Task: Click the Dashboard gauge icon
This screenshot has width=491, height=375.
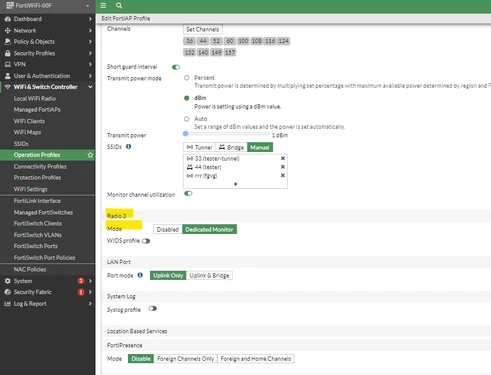Action: point(8,19)
